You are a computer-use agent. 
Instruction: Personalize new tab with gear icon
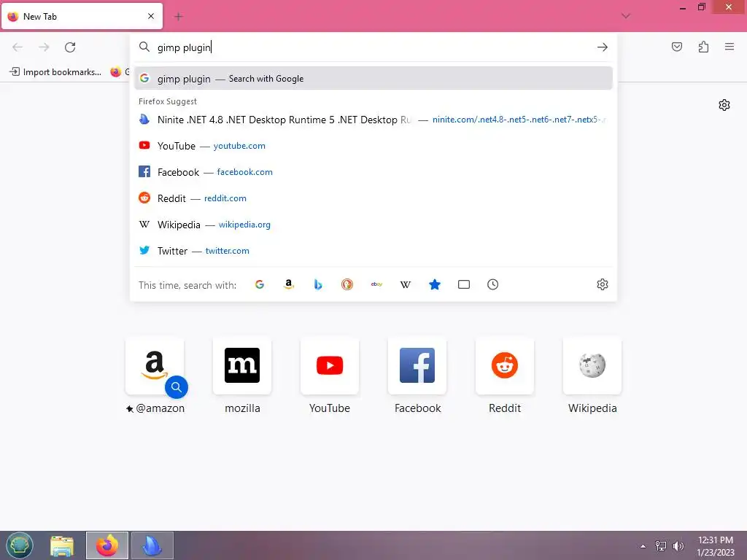[x=724, y=105]
